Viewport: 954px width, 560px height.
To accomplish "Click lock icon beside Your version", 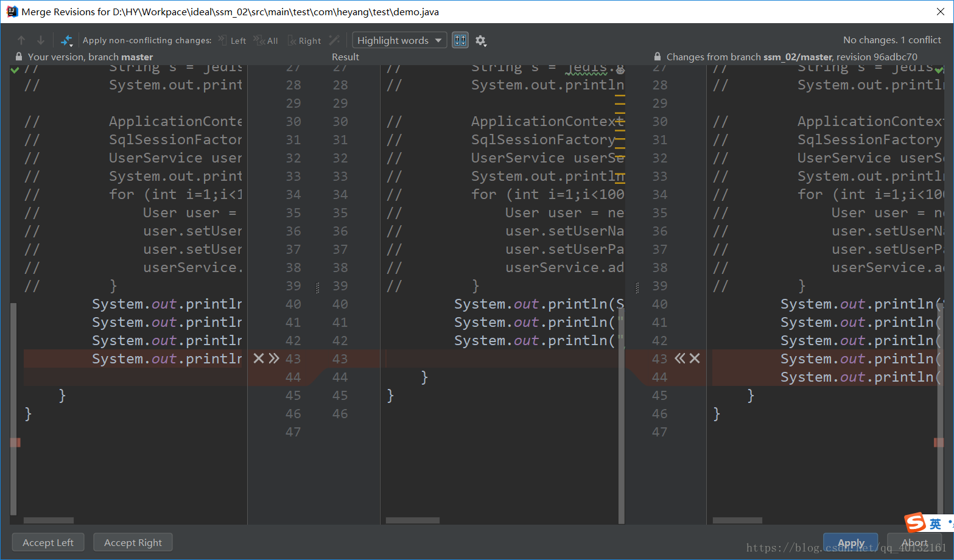I will coord(19,57).
